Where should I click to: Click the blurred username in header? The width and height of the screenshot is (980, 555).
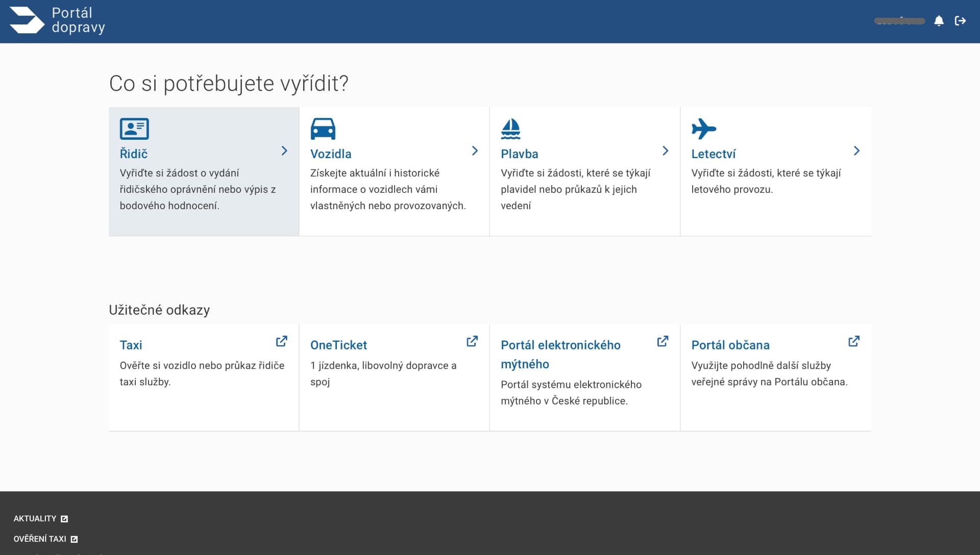(899, 21)
